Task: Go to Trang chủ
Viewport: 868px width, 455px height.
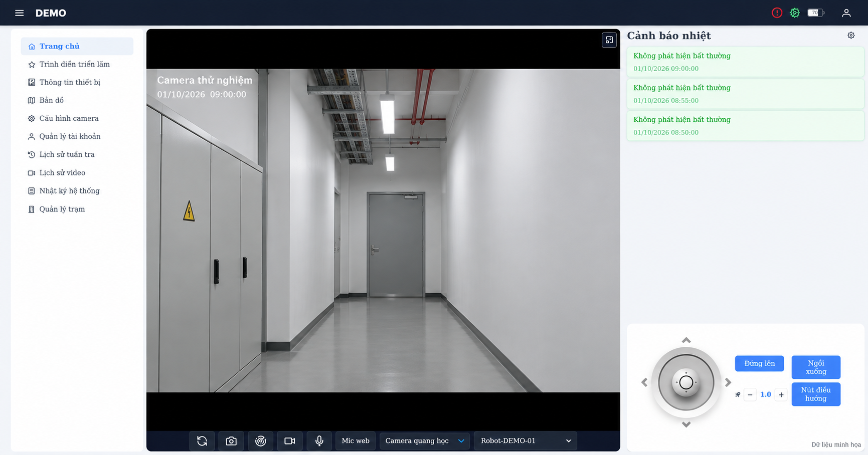Action: point(77,46)
